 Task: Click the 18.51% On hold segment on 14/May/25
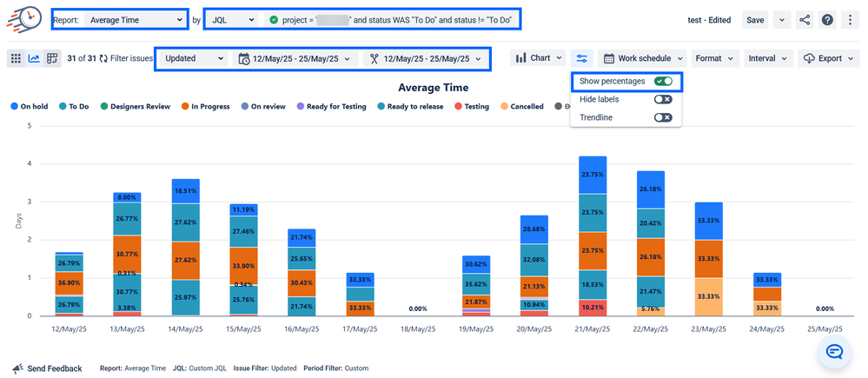pos(185,191)
